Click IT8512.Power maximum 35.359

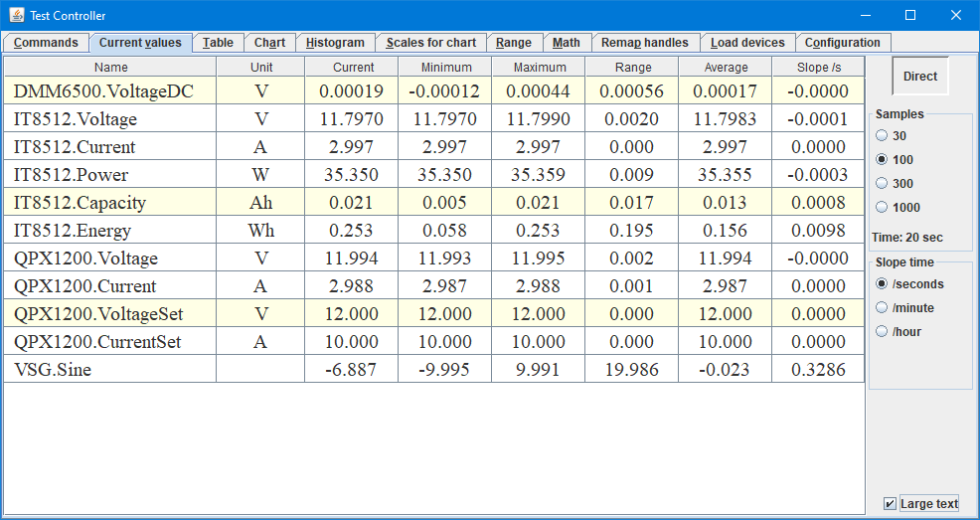[538, 174]
